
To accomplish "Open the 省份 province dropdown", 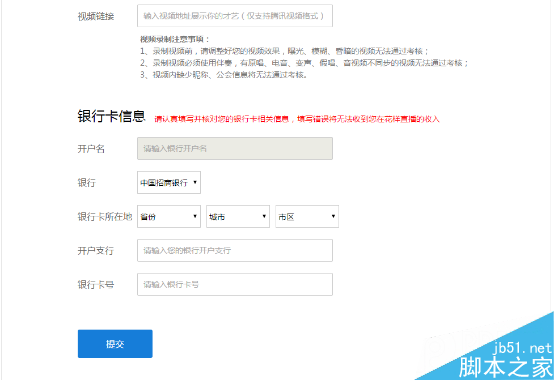I will tap(169, 216).
